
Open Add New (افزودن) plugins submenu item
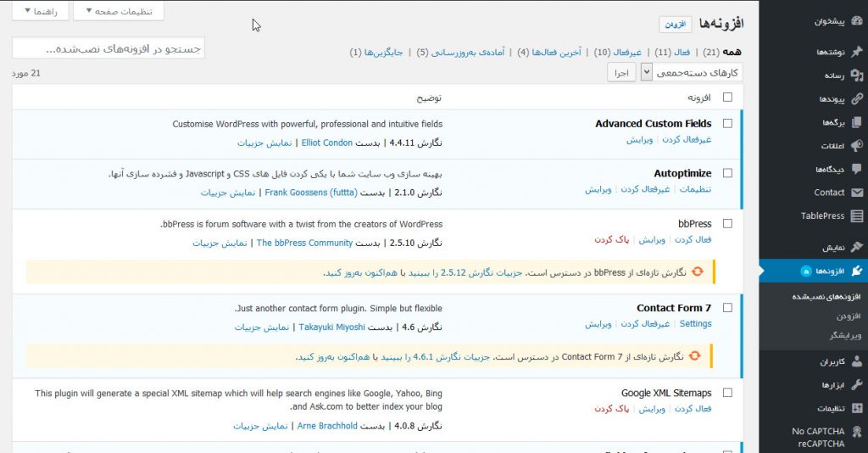pos(848,316)
